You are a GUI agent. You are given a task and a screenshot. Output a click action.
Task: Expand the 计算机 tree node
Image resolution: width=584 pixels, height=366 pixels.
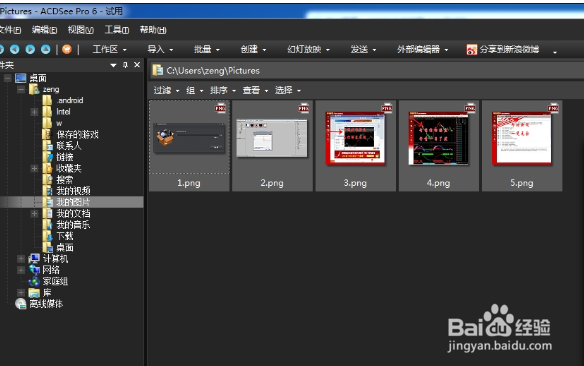click(x=21, y=259)
